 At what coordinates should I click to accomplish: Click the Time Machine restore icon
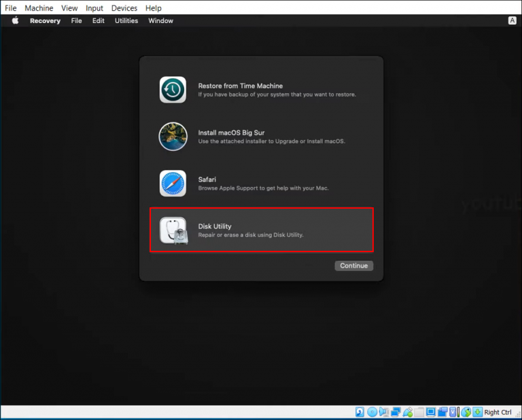(173, 90)
